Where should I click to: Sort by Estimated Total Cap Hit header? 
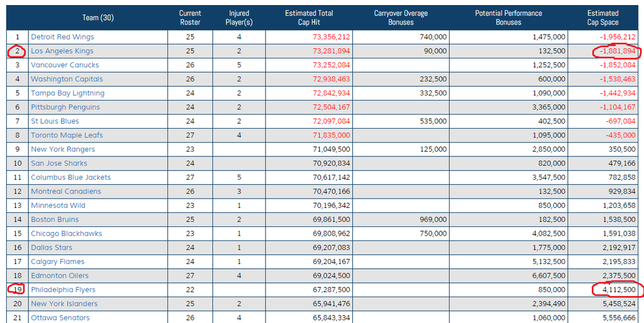309,18
